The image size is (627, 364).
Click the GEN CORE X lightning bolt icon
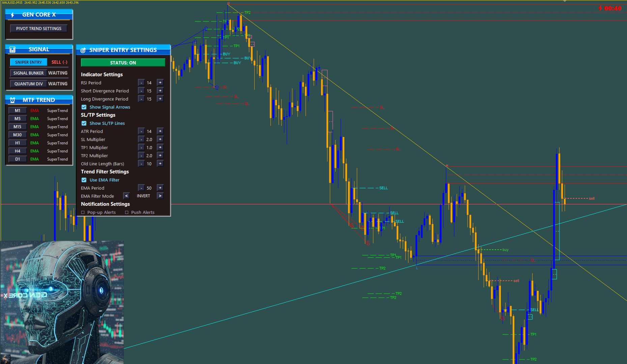pos(12,15)
